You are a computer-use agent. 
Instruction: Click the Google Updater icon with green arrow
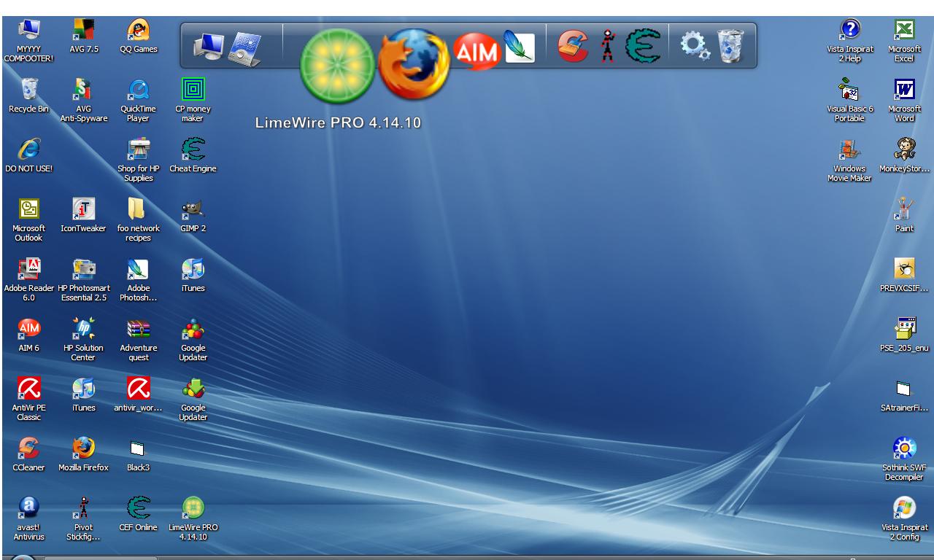click(193, 400)
